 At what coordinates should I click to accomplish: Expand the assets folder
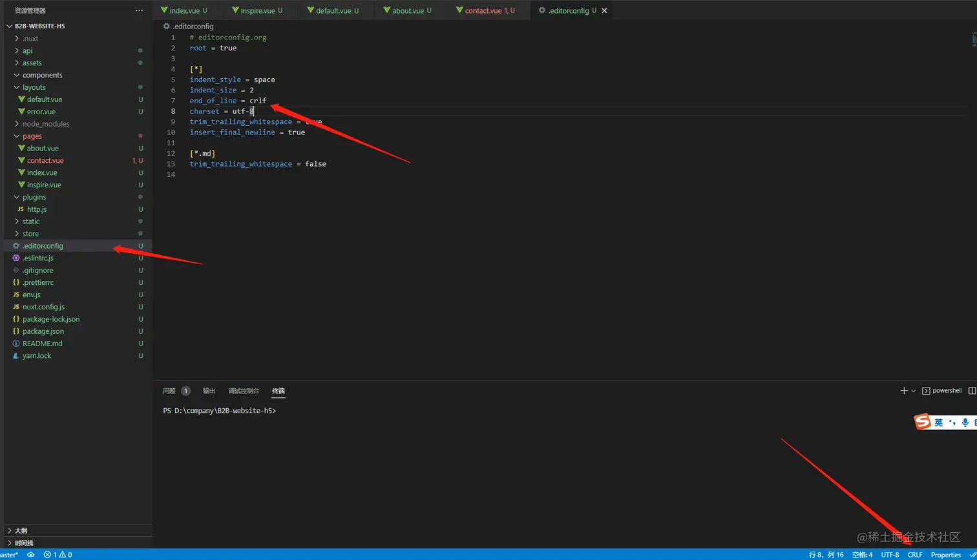(32, 63)
